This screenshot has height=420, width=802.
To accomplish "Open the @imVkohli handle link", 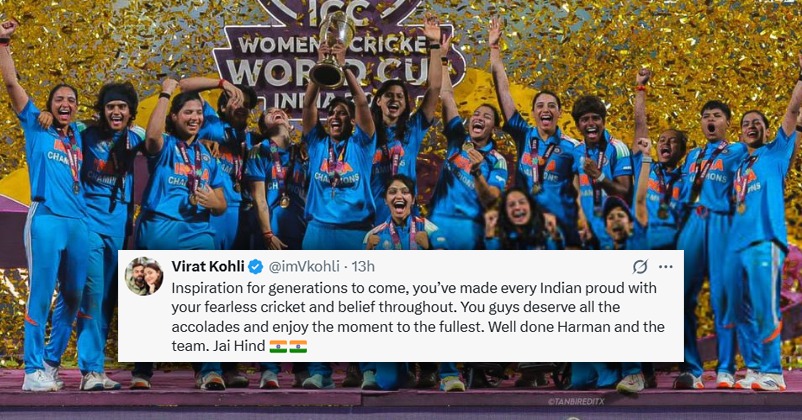I will coord(305,267).
